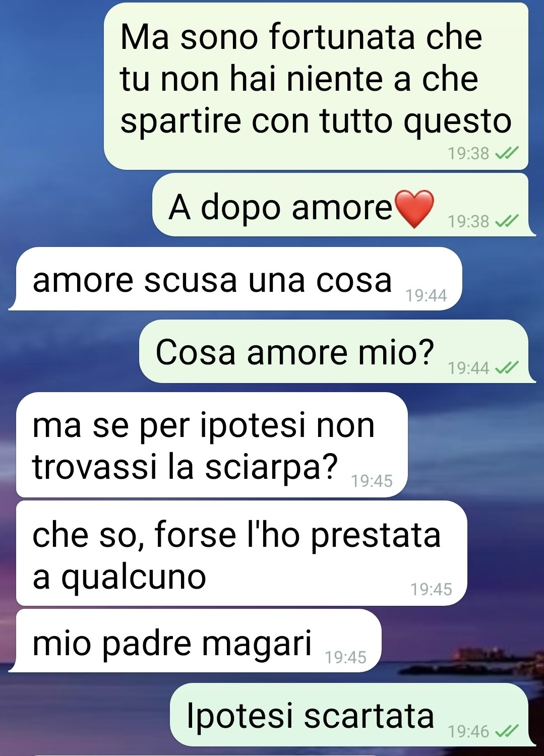Select the 'Cosa amore mio?' message
The width and height of the screenshot is (544, 756).
pos(337,351)
